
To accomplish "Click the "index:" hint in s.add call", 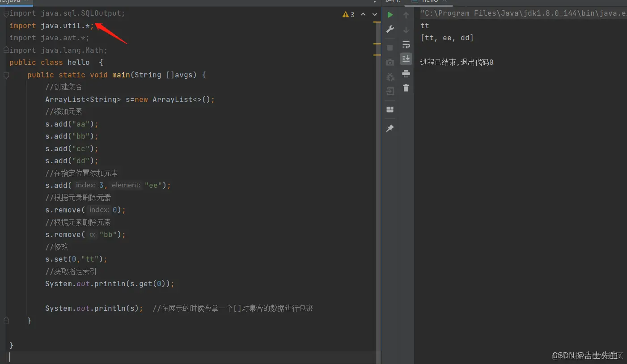I will [x=85, y=185].
